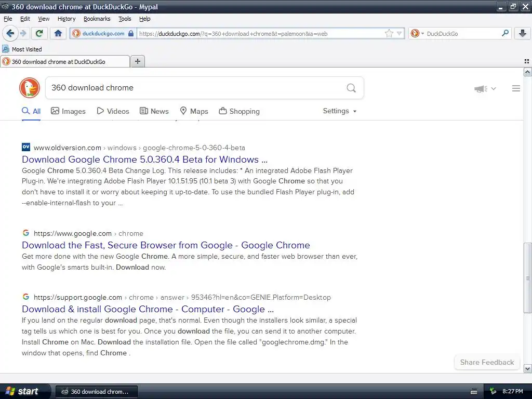Image resolution: width=532 pixels, height=399 pixels.
Task: Click the scrollbar down arrow
Action: (527, 369)
